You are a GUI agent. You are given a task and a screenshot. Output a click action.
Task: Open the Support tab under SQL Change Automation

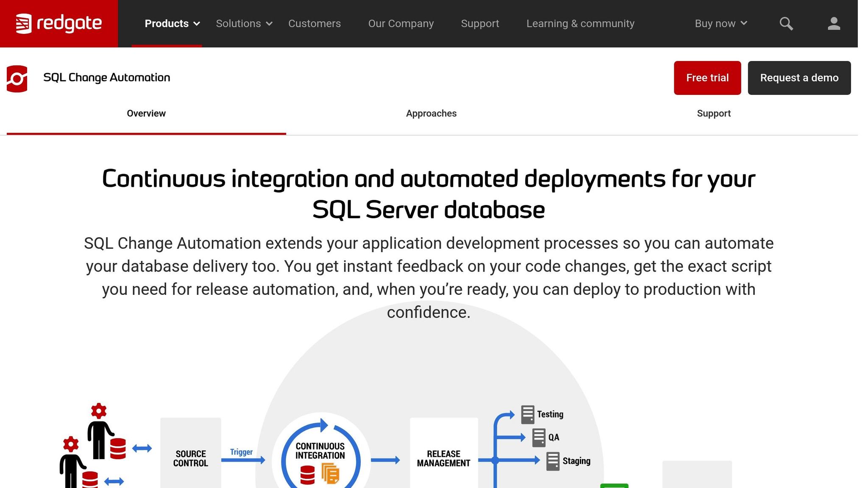714,114
